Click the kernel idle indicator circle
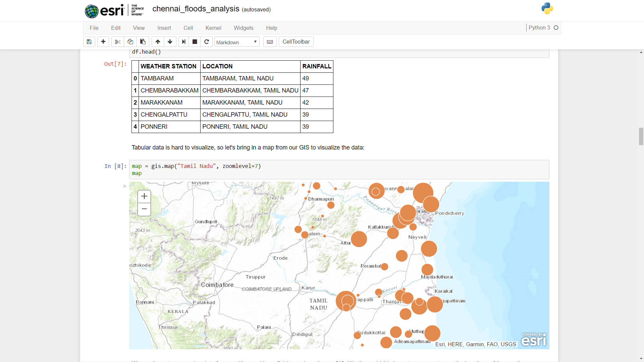The width and height of the screenshot is (644, 362). point(556,28)
